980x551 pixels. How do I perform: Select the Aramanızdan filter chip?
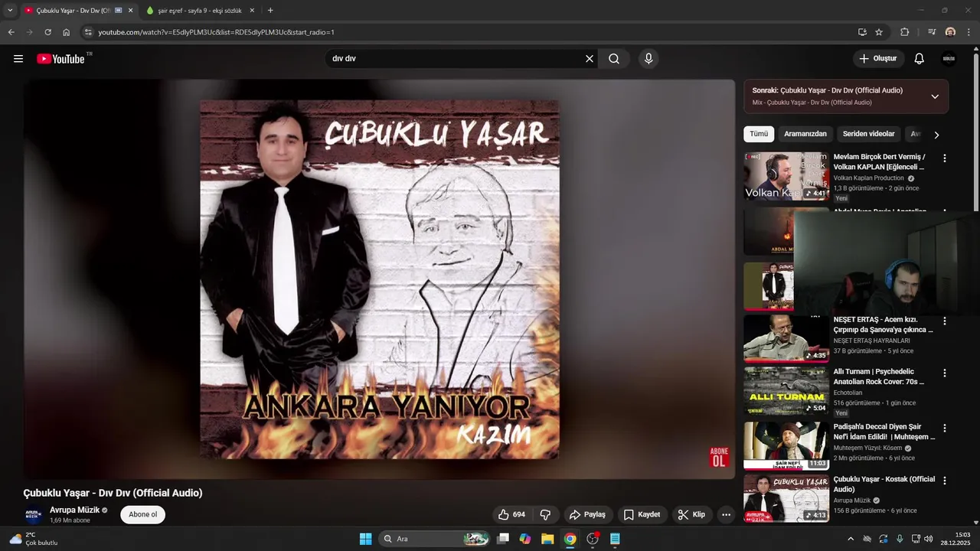[805, 134]
